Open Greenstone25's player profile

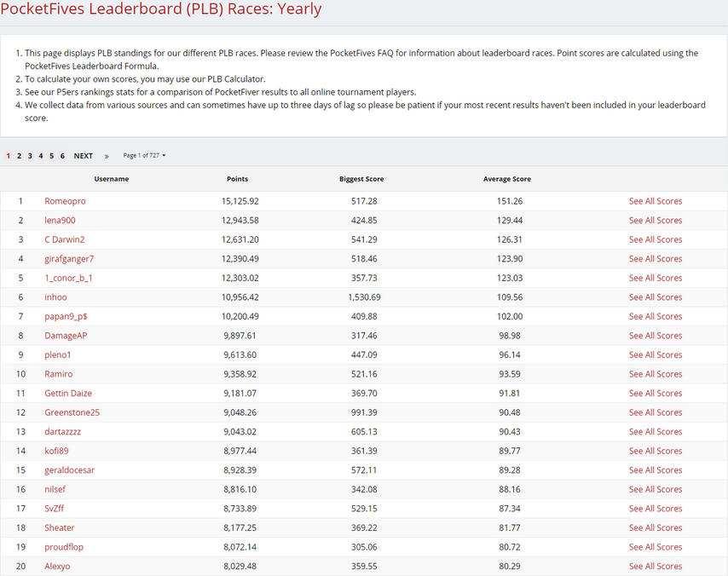[x=72, y=412]
